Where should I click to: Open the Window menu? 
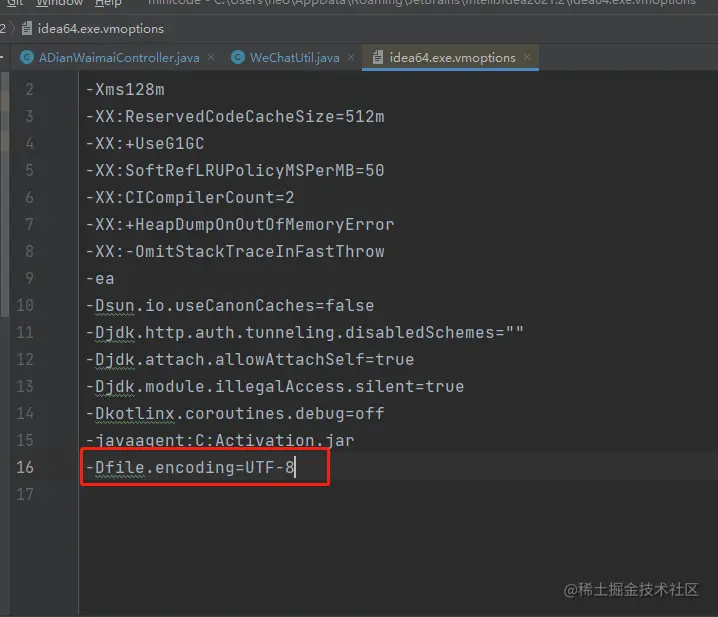[x=59, y=2]
